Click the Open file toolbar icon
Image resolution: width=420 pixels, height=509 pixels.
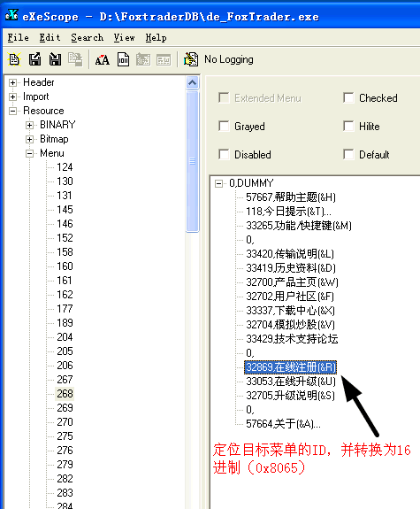click(x=14, y=59)
